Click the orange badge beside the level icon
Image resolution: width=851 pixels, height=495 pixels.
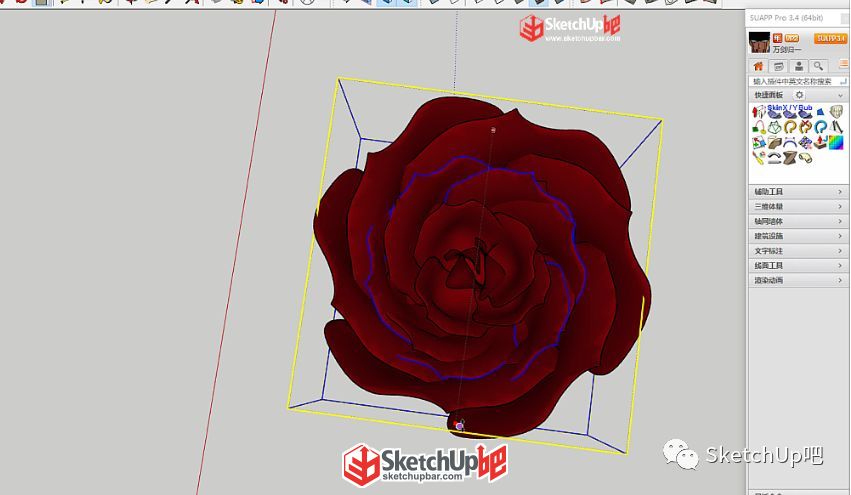[x=792, y=38]
